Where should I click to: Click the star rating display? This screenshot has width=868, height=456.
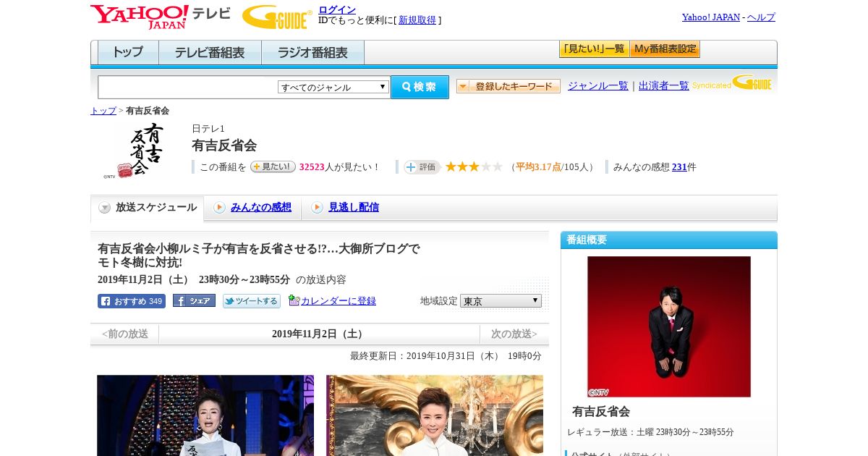pos(474,166)
